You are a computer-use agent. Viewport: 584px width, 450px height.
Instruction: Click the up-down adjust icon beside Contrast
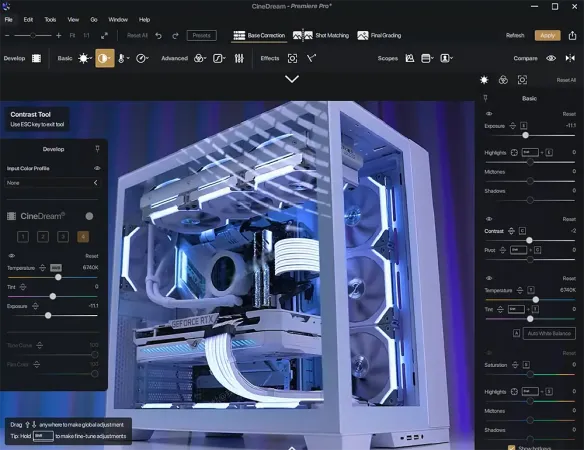tap(511, 231)
